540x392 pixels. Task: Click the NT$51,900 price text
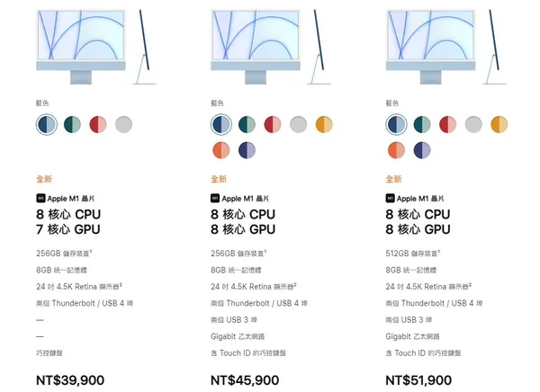click(418, 380)
